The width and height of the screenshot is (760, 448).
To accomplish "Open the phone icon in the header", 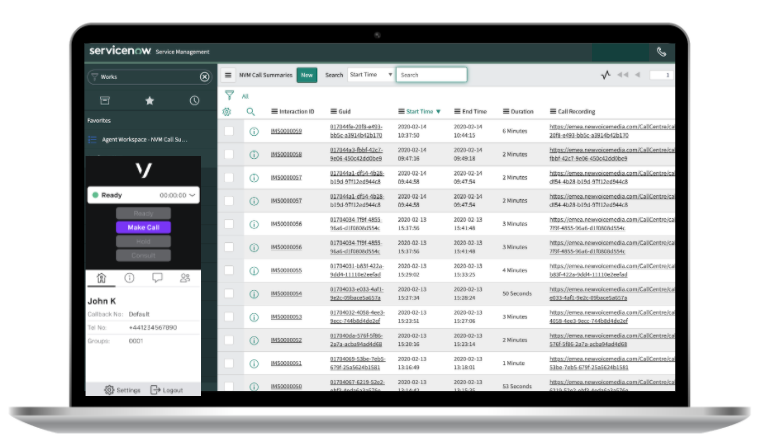I will click(661, 52).
